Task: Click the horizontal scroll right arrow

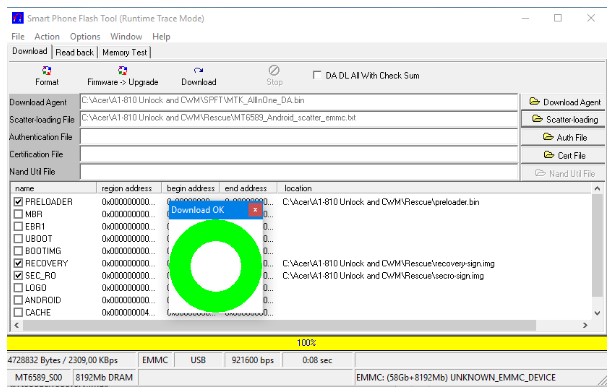Action: click(x=585, y=325)
